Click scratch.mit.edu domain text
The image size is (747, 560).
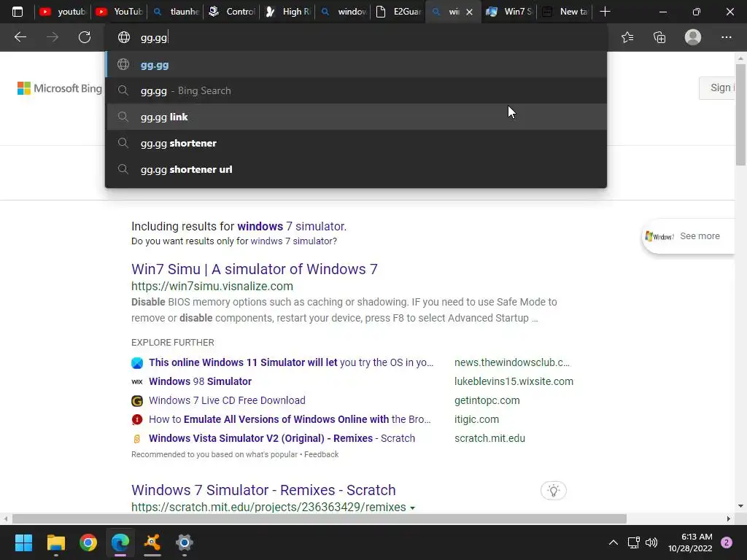[x=489, y=438]
